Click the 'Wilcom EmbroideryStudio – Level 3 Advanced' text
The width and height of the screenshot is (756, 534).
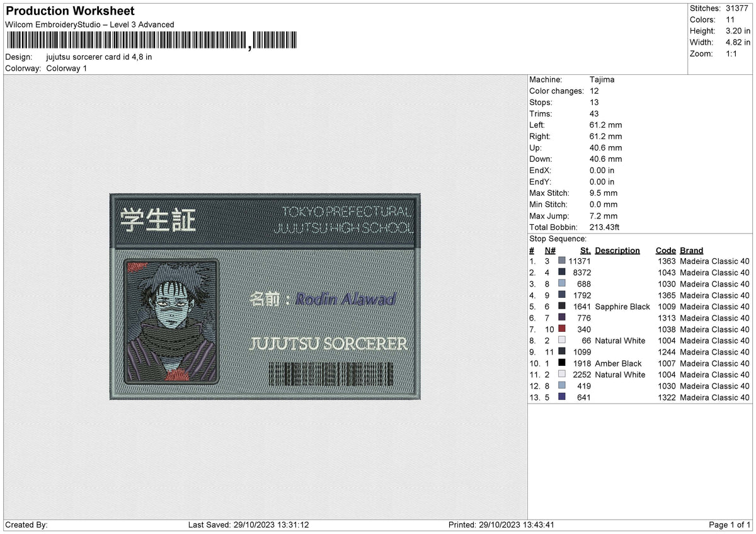89,25
